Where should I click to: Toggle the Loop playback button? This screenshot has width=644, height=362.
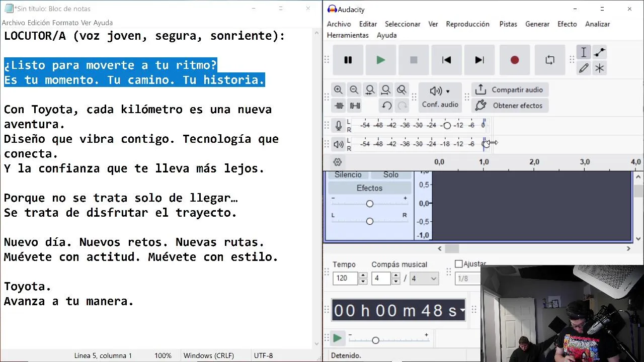pos(549,60)
